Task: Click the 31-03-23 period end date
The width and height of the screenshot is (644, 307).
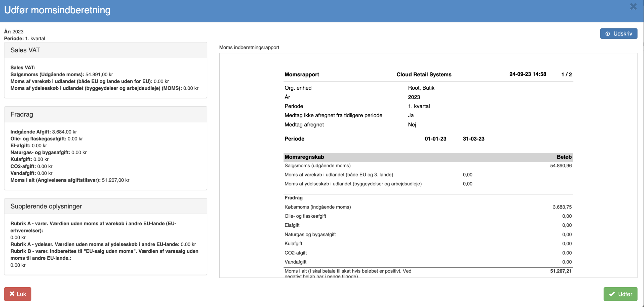Action: pos(473,139)
